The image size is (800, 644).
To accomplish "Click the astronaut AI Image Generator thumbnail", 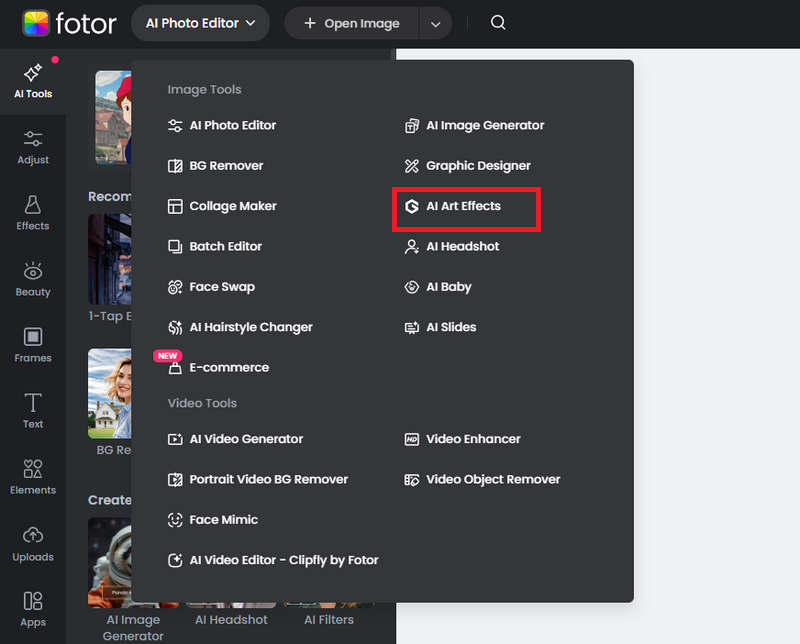I will (x=110, y=562).
